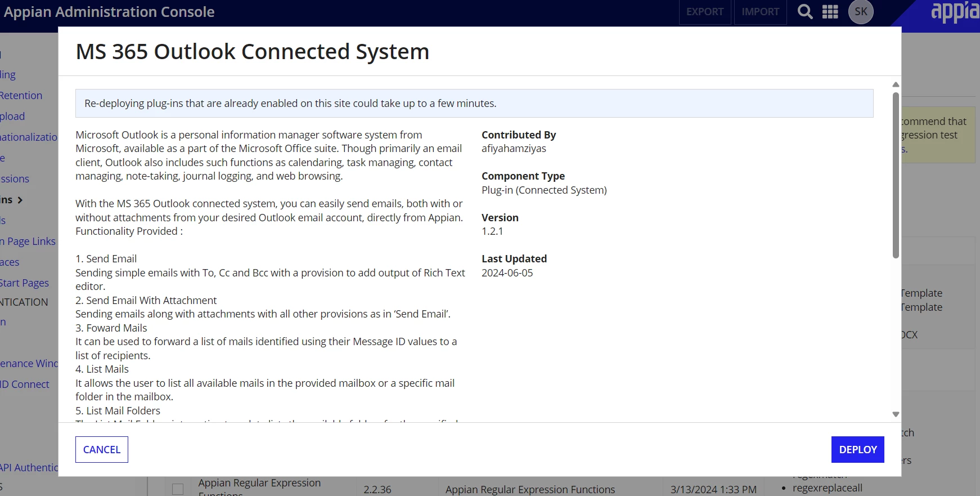Click the '2. Send Email With Attachment' line
The image size is (980, 496).
coord(146,301)
